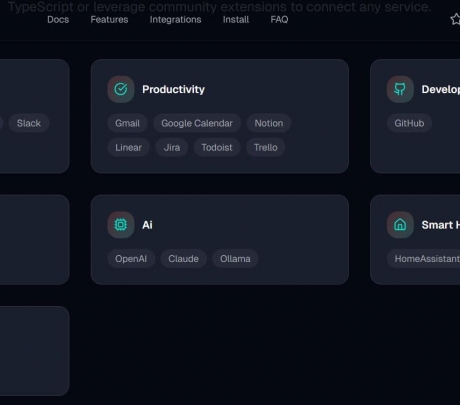Jump to the FAQ section
The width and height of the screenshot is (460, 405).
pos(279,20)
